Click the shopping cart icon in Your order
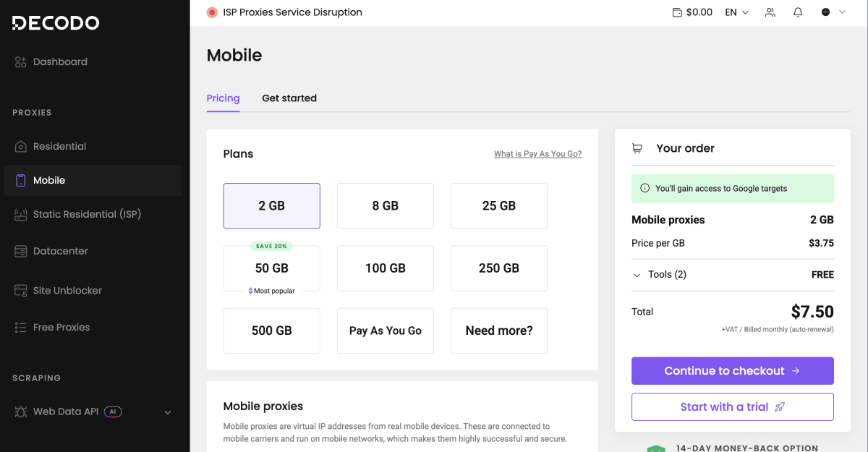Image resolution: width=868 pixels, height=452 pixels. (637, 148)
